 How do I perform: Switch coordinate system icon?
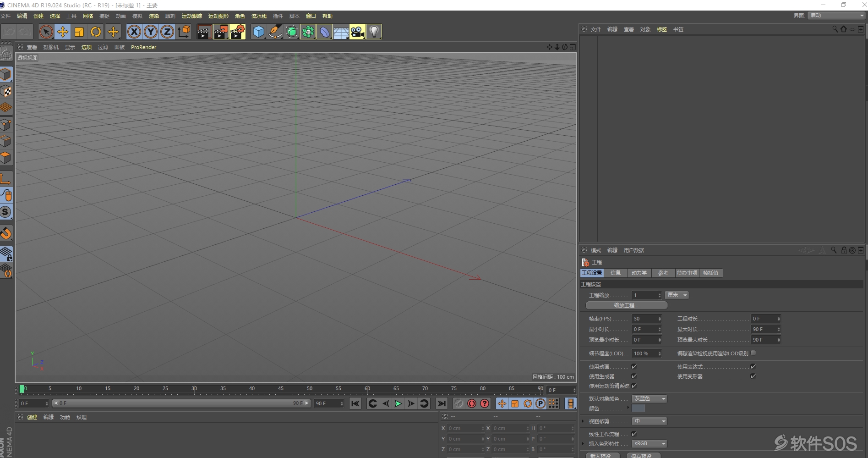pos(184,32)
